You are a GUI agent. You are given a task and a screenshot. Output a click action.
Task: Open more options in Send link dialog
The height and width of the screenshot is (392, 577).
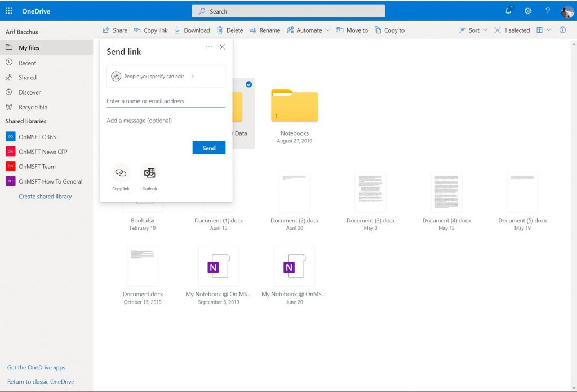(209, 47)
